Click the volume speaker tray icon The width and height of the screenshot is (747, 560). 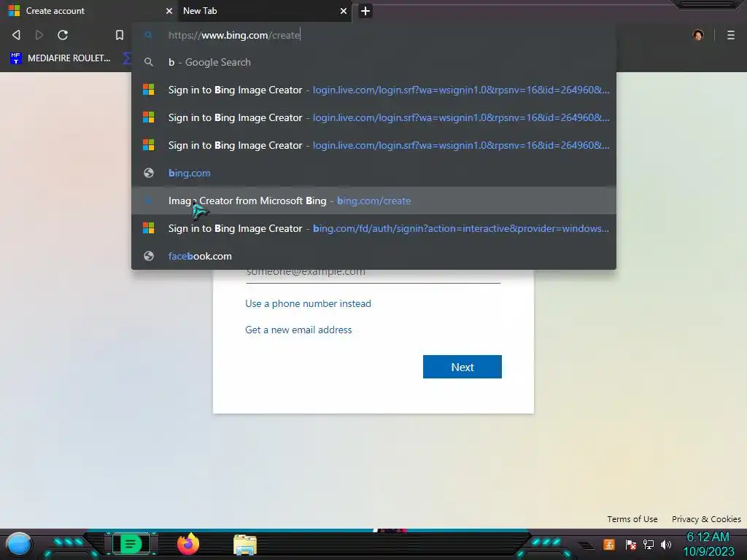point(666,544)
